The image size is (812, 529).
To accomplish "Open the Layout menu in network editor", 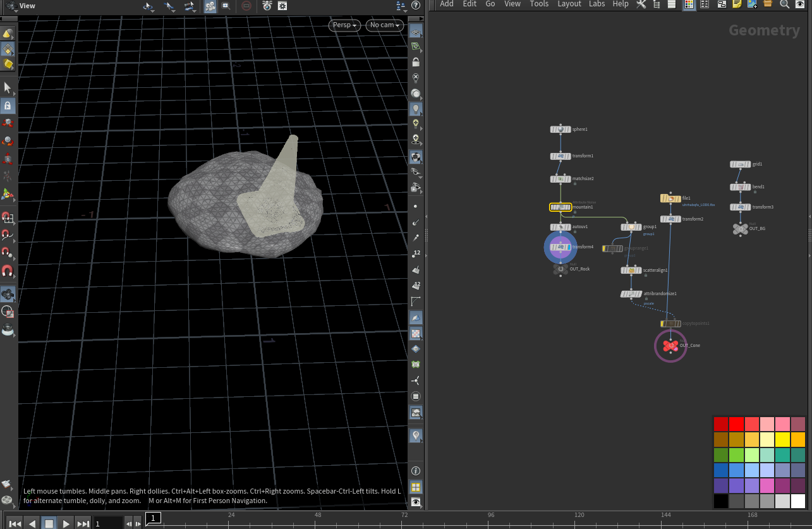I will tap(569, 4).
